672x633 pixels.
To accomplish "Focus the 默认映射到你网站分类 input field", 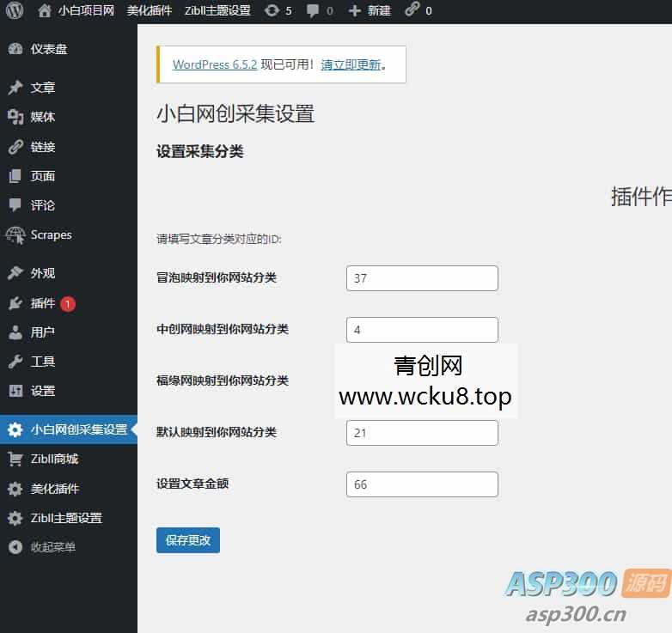I will 422,433.
